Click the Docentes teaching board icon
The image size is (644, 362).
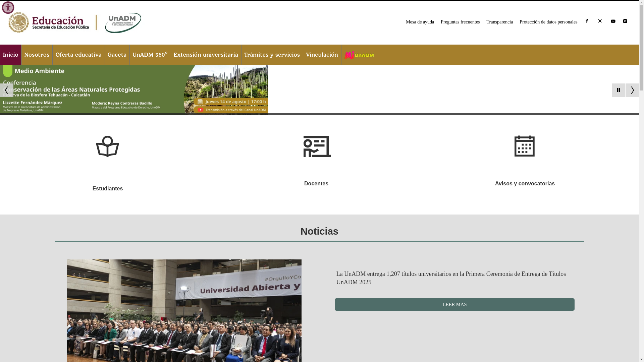(x=317, y=146)
